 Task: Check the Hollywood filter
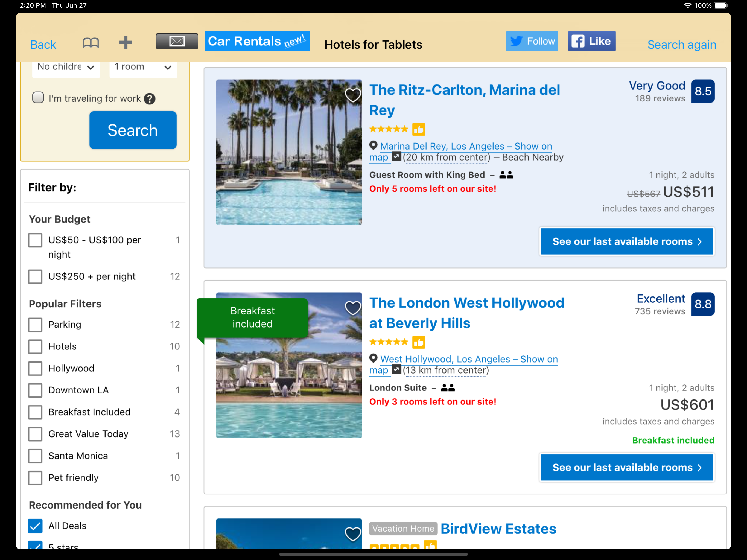tap(36, 369)
